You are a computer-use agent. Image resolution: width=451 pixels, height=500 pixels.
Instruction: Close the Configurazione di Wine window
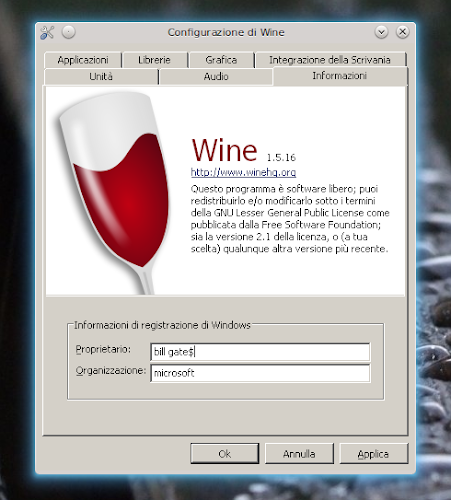pos(403,32)
